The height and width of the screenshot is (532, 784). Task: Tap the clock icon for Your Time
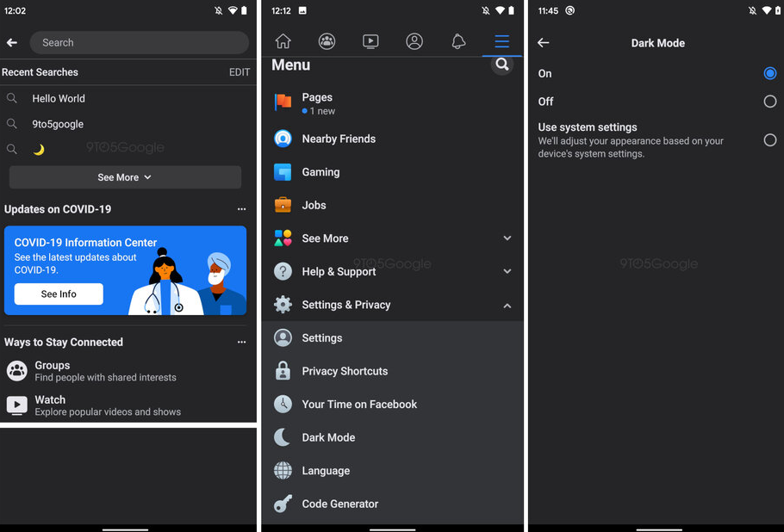pyautogui.click(x=283, y=404)
